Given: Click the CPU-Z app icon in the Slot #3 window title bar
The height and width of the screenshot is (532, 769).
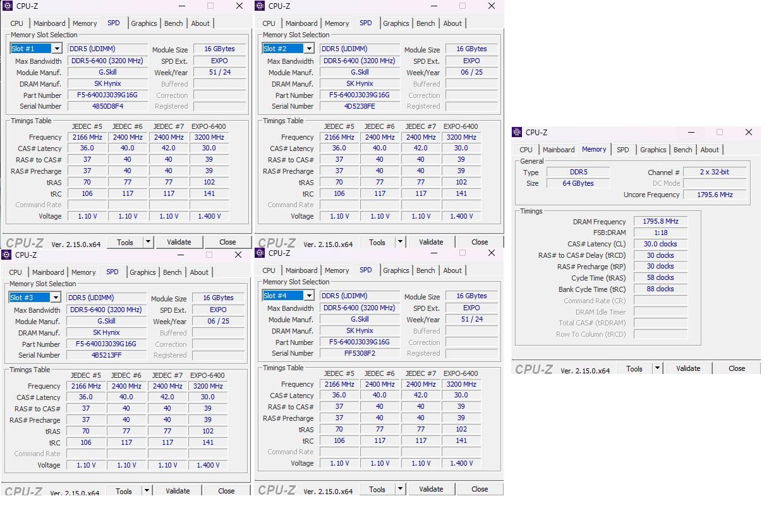Looking at the screenshot, I should tap(6, 255).
